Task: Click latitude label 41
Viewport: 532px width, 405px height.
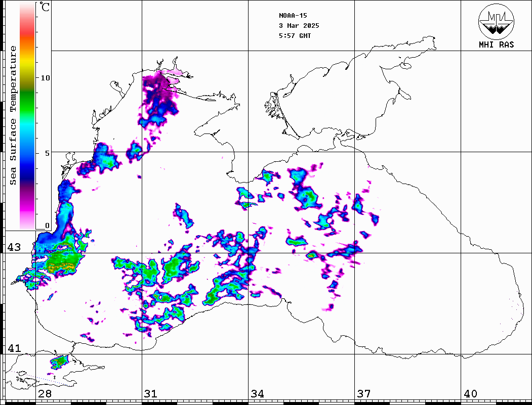Action: pos(14,348)
